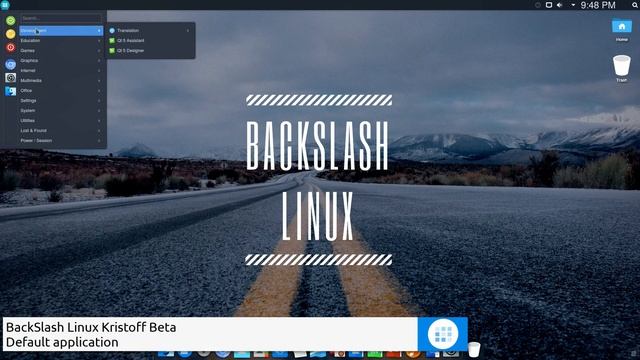Open the Power / Session category

coord(61,141)
